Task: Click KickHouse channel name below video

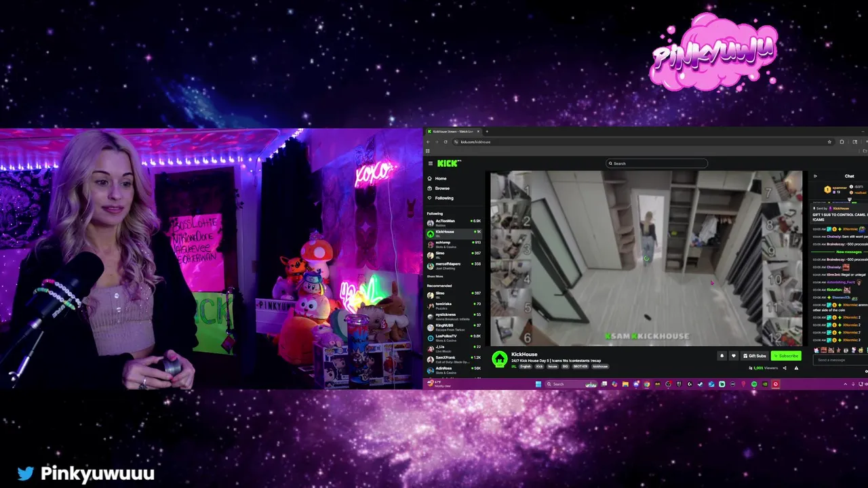Action: tap(524, 354)
